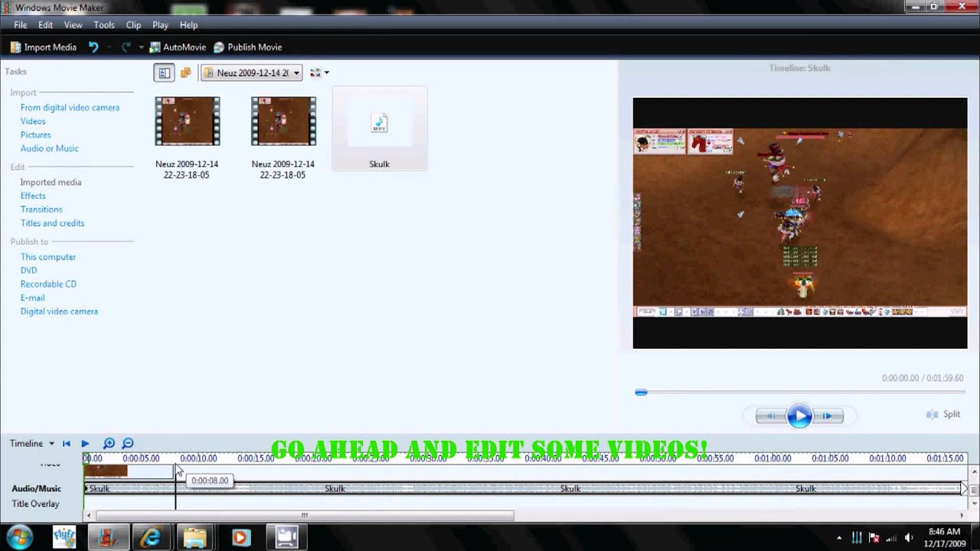Click the greyed-out Redo arrow icon

[126, 47]
